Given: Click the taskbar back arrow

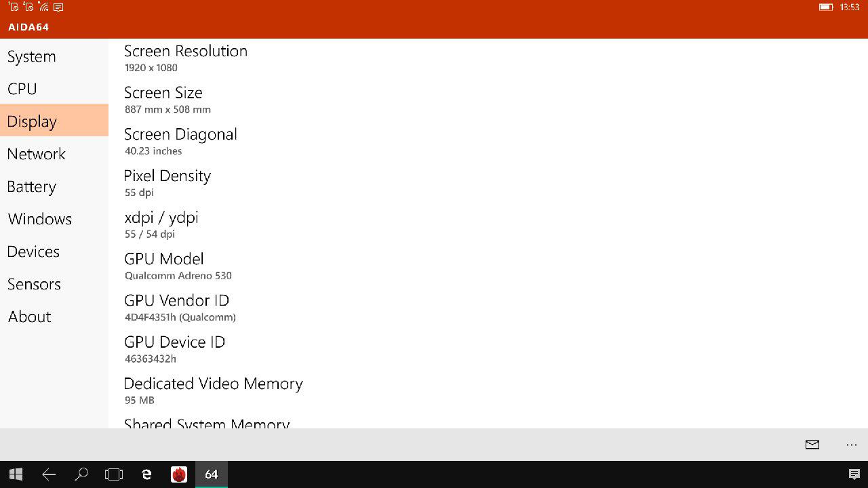Looking at the screenshot, I should pos(49,474).
